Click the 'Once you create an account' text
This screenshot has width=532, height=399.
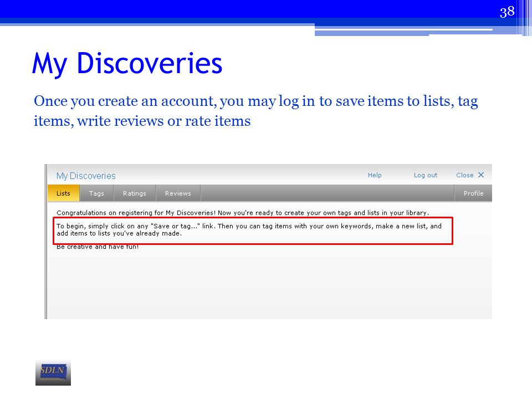tap(256, 111)
